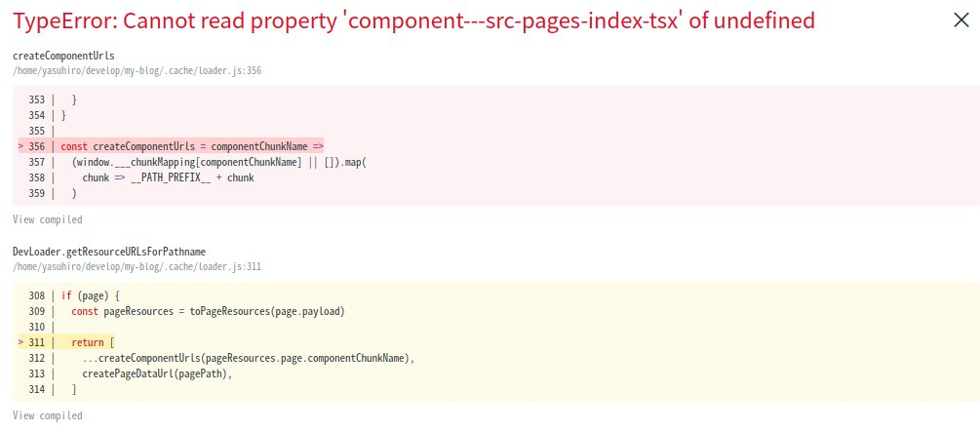This screenshot has height=432, width=980.
Task: Click line 354 closing brace
Action: [x=64, y=115]
